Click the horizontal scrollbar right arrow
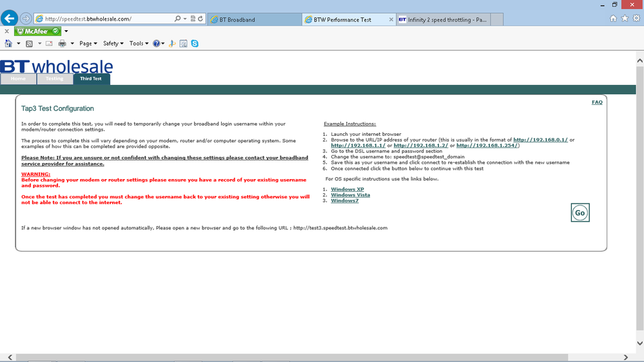The width and height of the screenshot is (644, 362). 625,357
